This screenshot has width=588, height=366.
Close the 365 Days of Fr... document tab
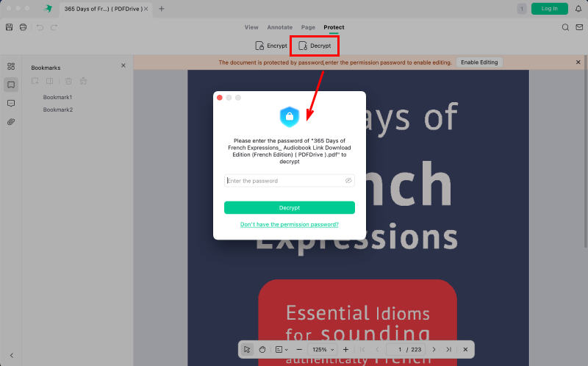[146, 9]
